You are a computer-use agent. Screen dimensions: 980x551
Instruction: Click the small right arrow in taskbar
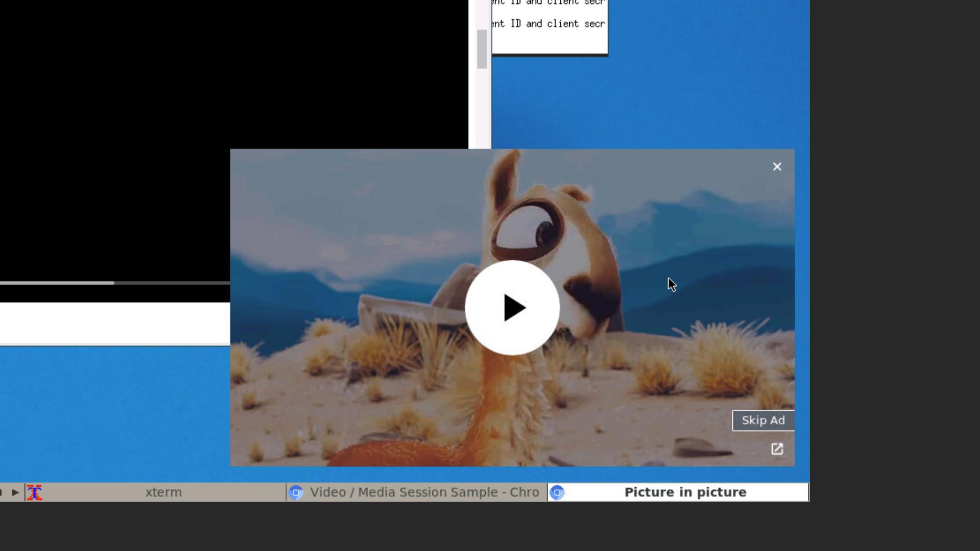(15, 492)
